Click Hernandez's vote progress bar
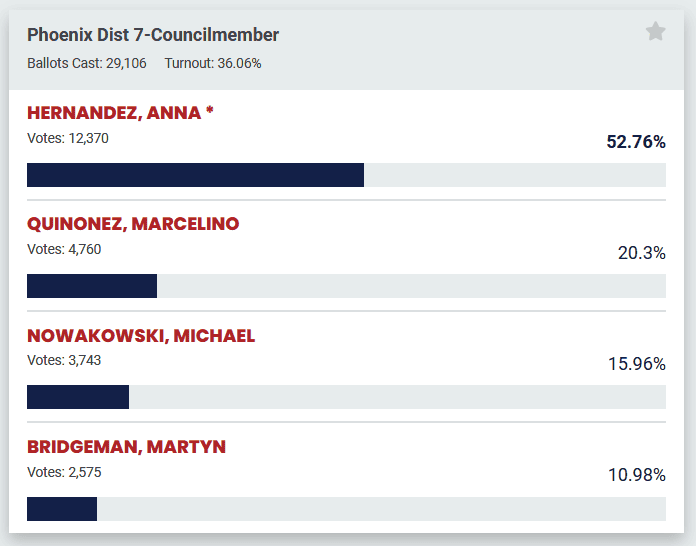696x546 pixels. point(346,175)
